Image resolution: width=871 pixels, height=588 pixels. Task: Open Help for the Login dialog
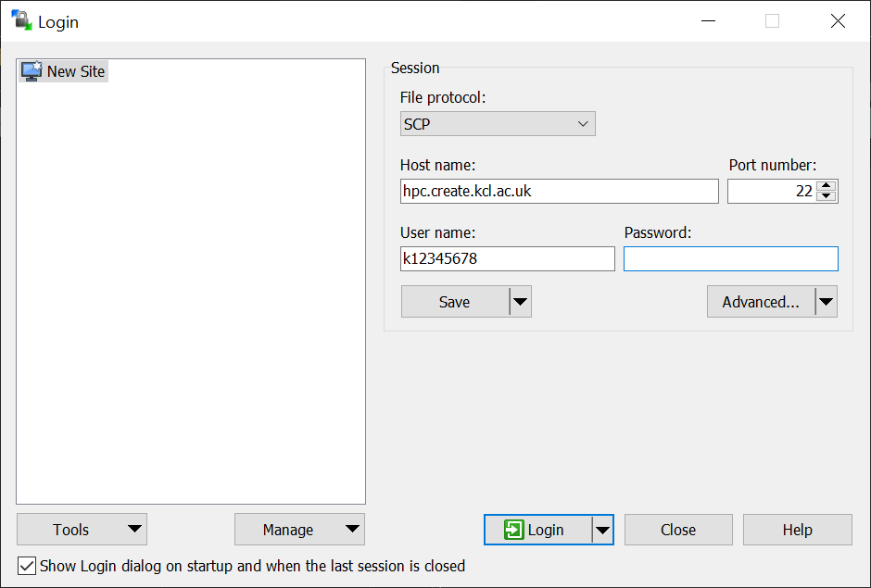798,530
